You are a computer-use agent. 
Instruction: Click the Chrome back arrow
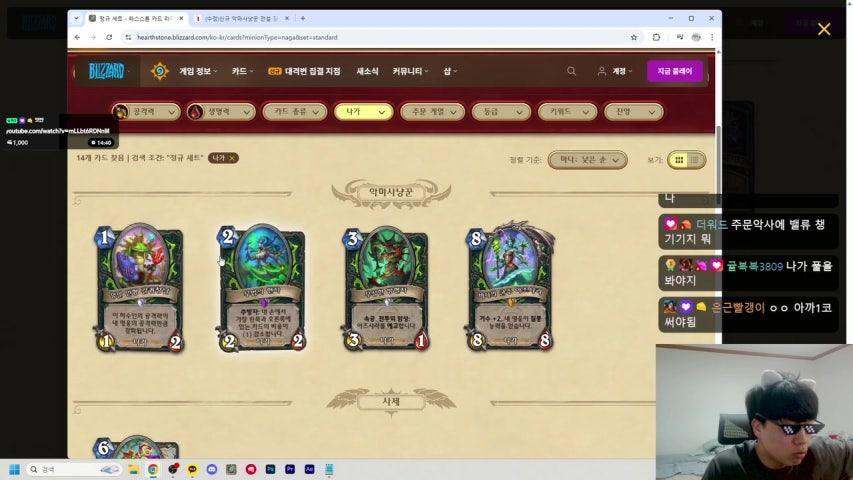click(x=77, y=38)
